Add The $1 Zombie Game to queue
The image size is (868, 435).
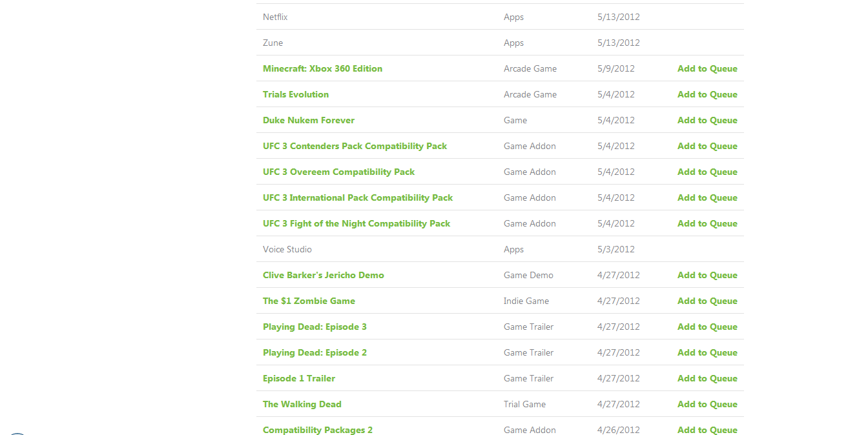coord(707,301)
